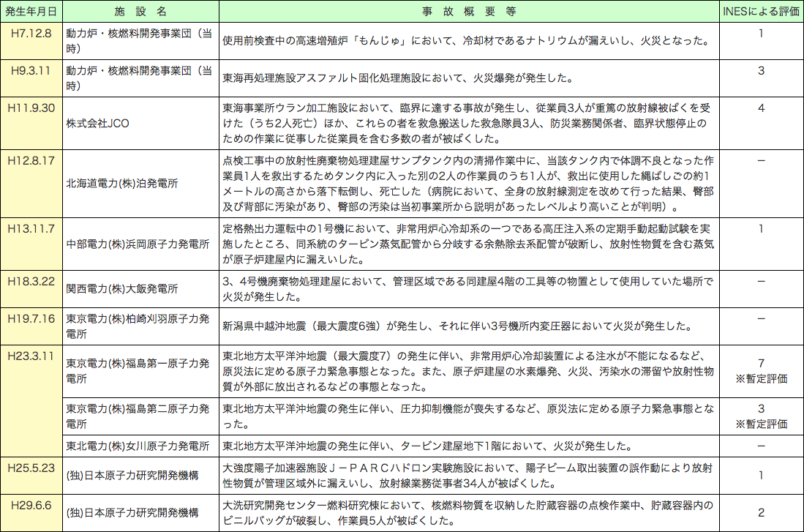Click facility 東京電力(株)福島第一原子力発電所
The width and height of the screenshot is (804, 532).
138,371
